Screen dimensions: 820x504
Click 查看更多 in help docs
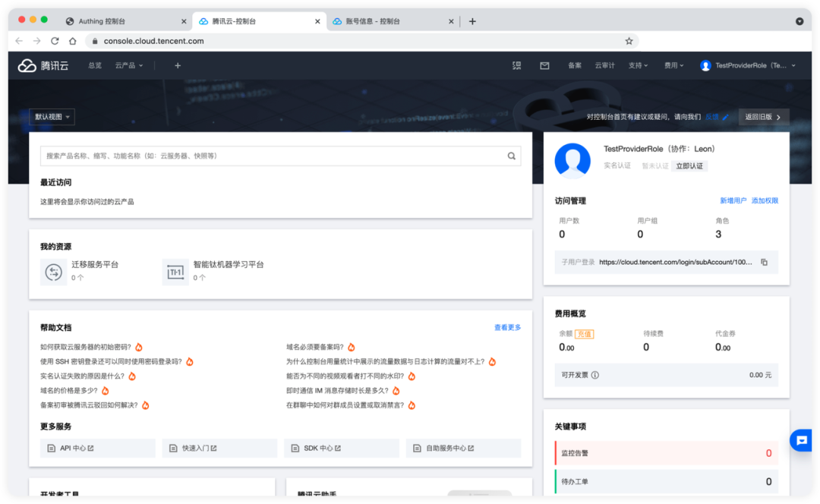pos(507,327)
